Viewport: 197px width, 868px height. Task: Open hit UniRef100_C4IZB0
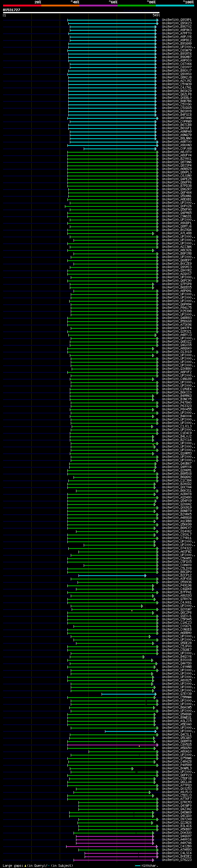point(176,846)
